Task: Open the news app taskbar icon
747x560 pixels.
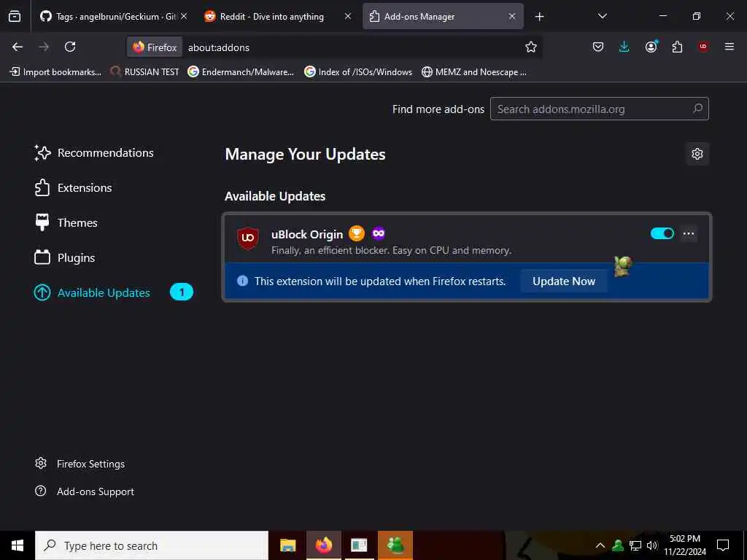Action: coord(359,545)
